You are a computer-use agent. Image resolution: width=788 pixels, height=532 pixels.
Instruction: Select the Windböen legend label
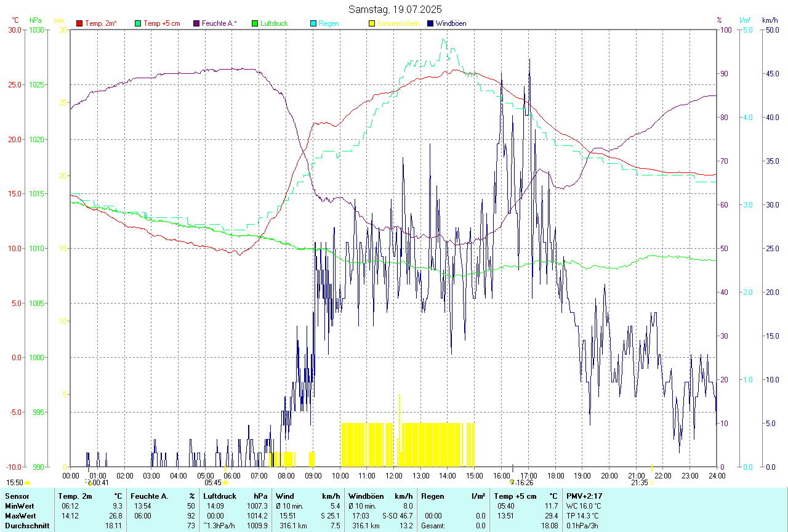pos(451,23)
